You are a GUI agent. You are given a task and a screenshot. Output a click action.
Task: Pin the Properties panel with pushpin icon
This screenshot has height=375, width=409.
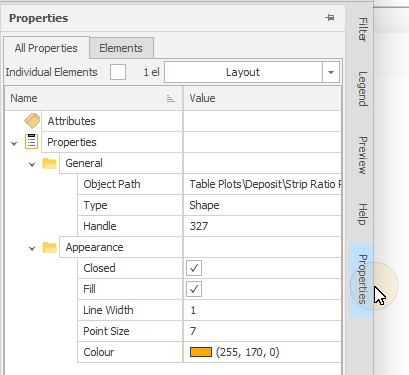(x=330, y=18)
